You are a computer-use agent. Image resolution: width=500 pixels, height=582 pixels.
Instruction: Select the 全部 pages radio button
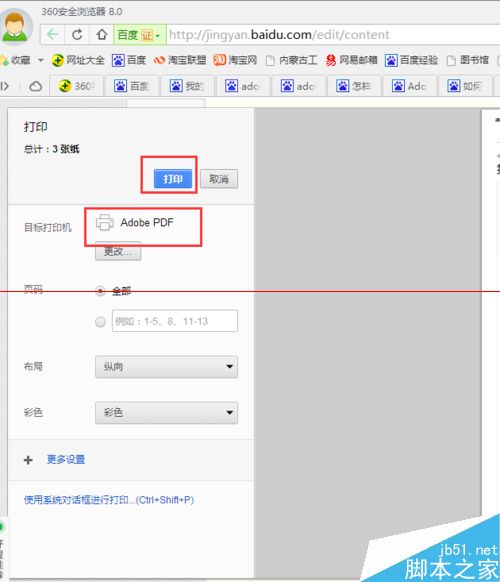[100, 291]
